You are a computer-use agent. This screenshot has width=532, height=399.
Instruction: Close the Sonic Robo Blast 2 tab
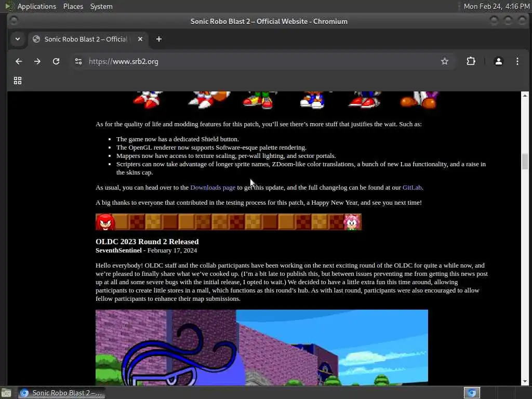(x=140, y=39)
